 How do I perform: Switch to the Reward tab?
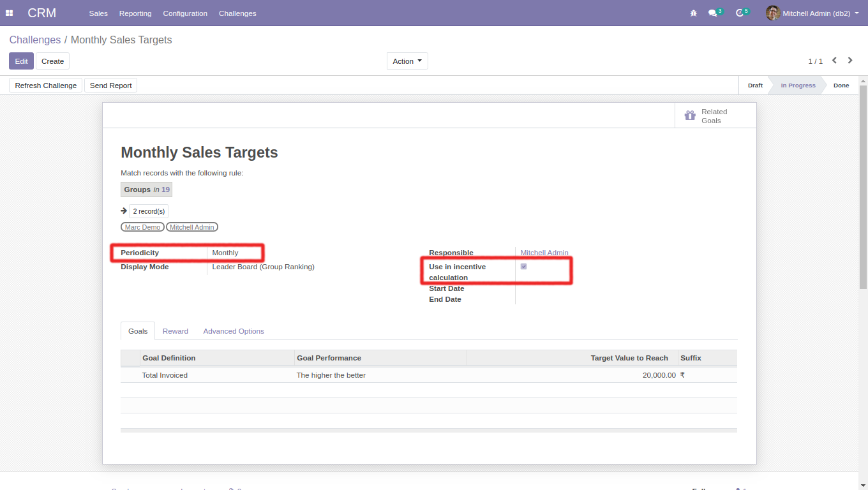[176, 331]
